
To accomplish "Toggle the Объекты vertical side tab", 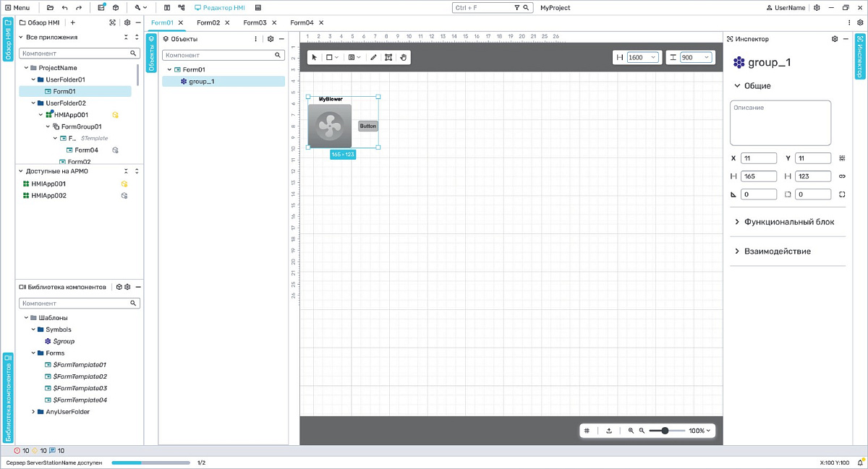I will point(152,55).
